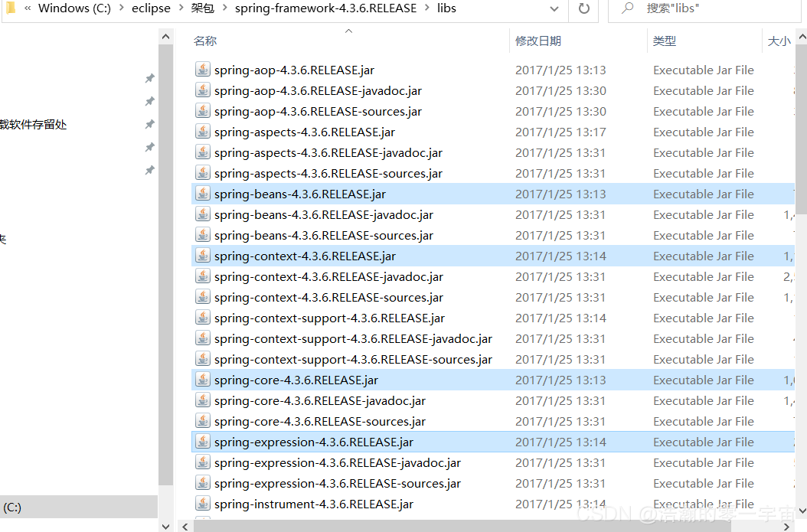This screenshot has width=807, height=532.
Task: Click Executable Jar File type of spring-core-4.3.6.RELEASE.jar
Action: [704, 380]
